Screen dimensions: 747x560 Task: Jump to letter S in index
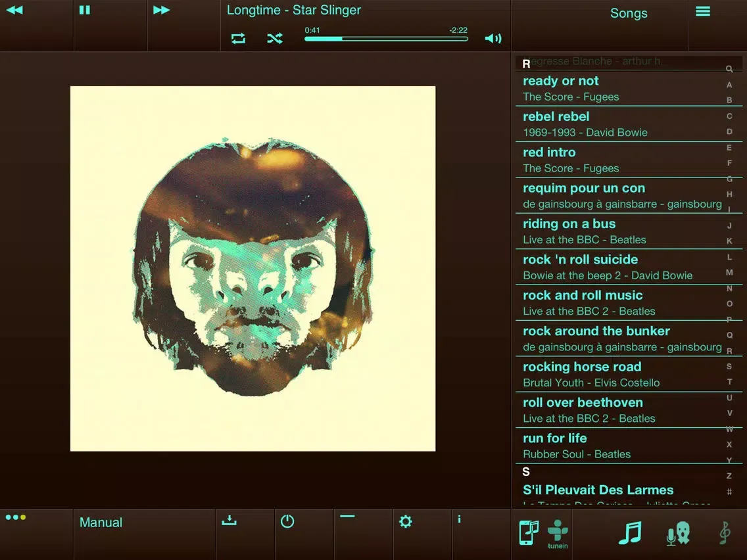pos(729,366)
